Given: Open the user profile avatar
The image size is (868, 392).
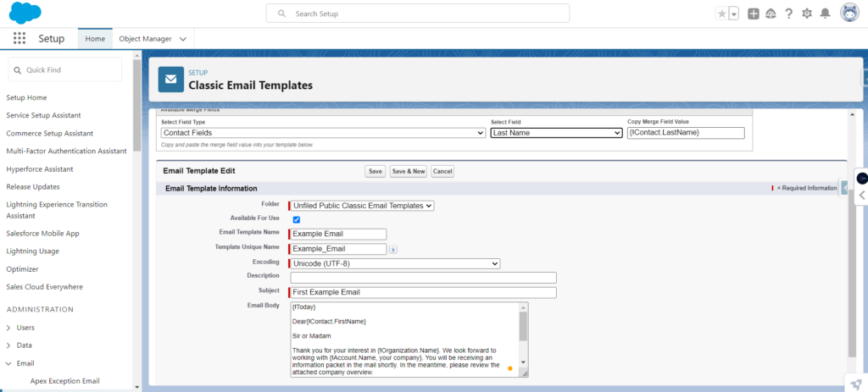Looking at the screenshot, I should click(x=849, y=13).
